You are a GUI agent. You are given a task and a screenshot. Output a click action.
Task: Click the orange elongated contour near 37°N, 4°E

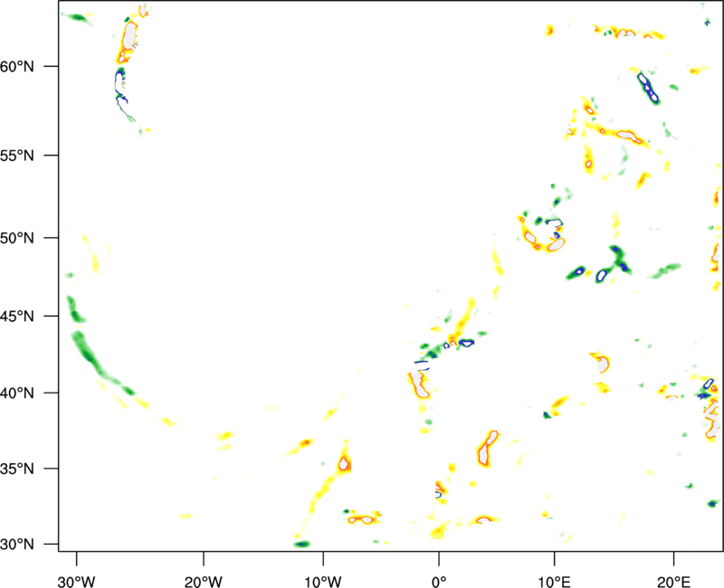(487, 447)
